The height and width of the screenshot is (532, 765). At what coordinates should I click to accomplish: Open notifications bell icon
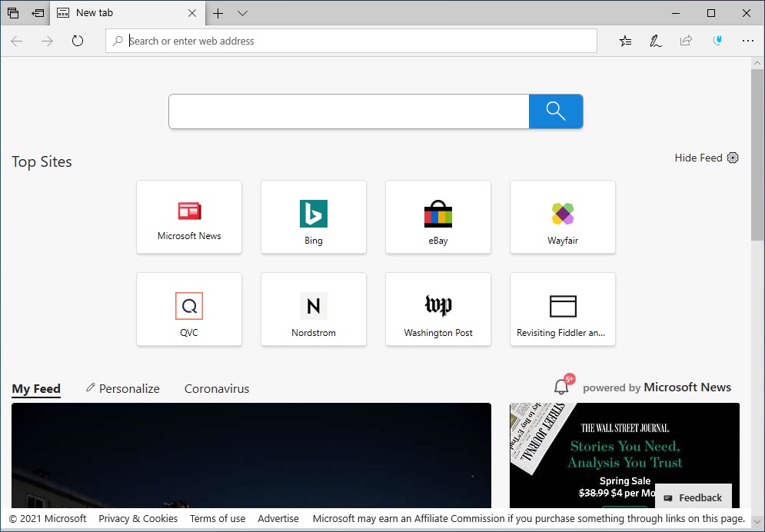click(561, 387)
